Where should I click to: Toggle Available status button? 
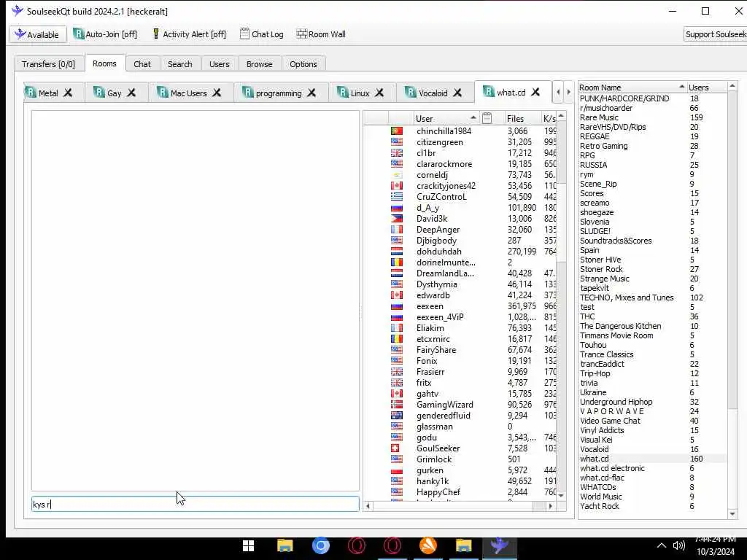(38, 34)
